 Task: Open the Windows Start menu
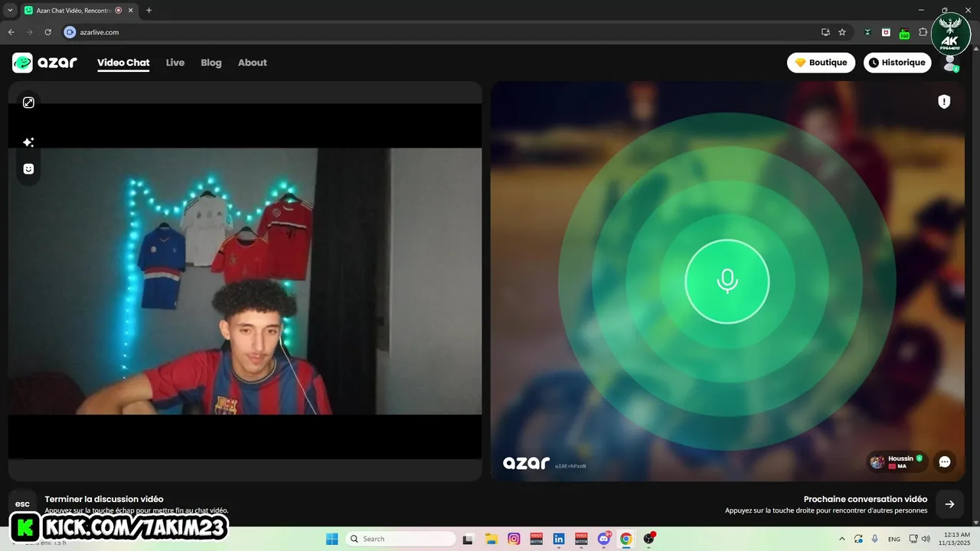[332, 539]
